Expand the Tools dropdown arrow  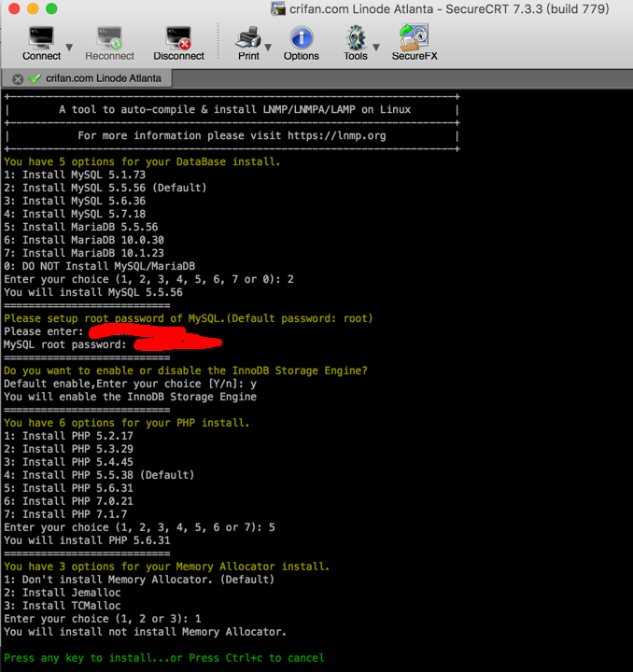click(x=376, y=48)
